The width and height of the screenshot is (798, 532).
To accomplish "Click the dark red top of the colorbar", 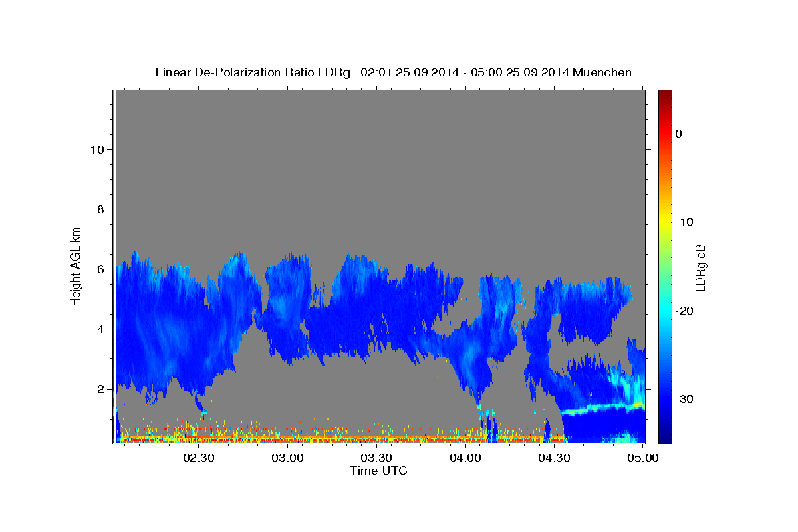I will point(665,95).
